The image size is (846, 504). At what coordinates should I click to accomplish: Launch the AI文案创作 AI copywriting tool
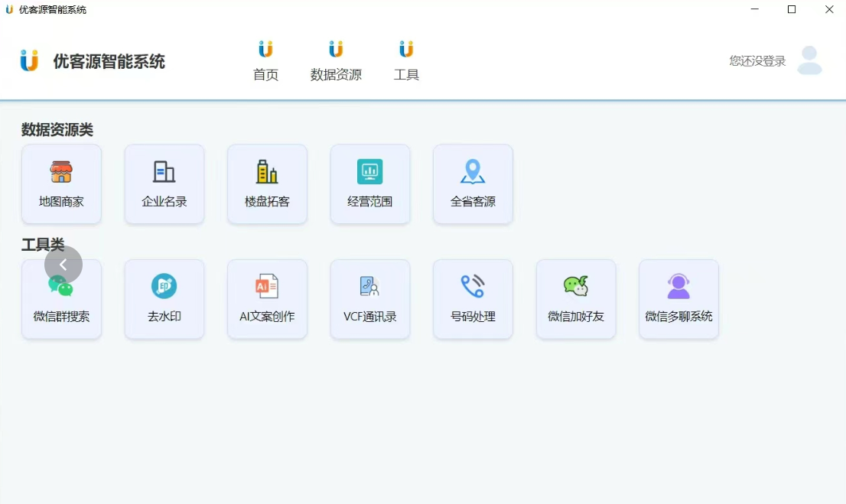point(267,299)
